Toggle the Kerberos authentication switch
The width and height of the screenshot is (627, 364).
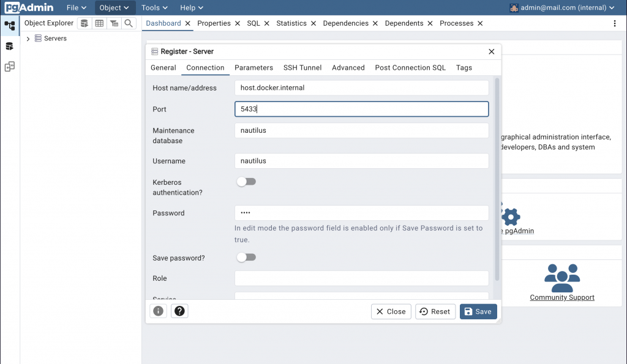[246, 182]
